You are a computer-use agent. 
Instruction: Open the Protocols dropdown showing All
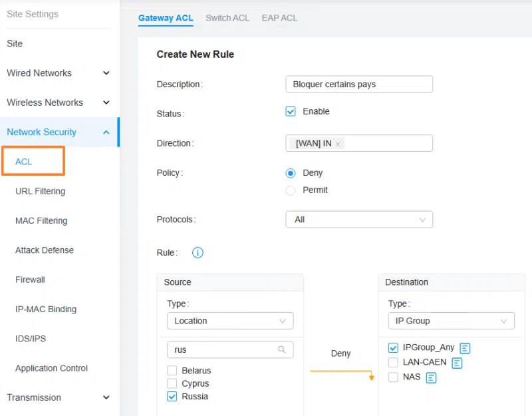[x=359, y=219]
